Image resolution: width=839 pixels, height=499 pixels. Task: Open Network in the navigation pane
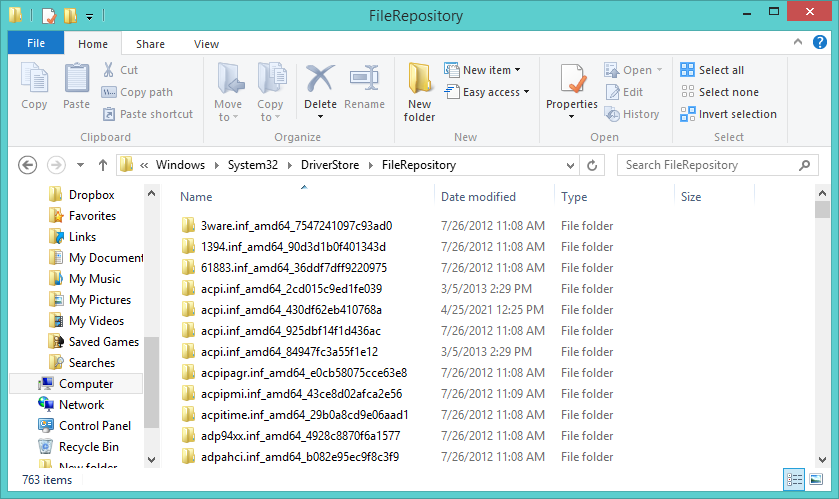pos(71,405)
